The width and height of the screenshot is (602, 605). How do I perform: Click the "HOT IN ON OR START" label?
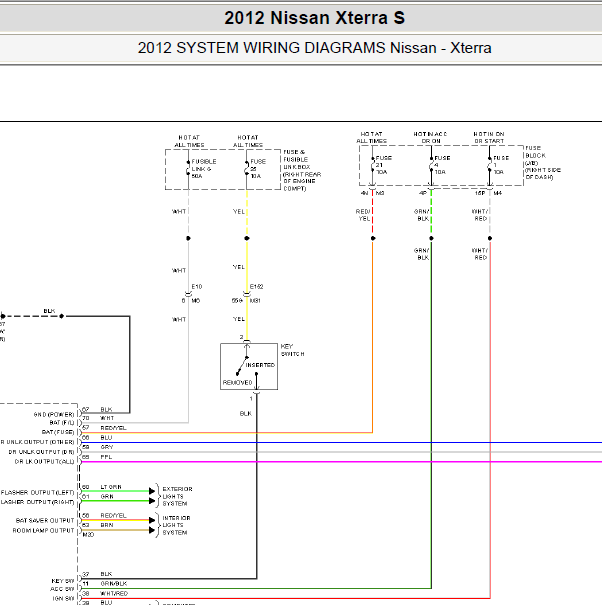pyautogui.click(x=489, y=138)
